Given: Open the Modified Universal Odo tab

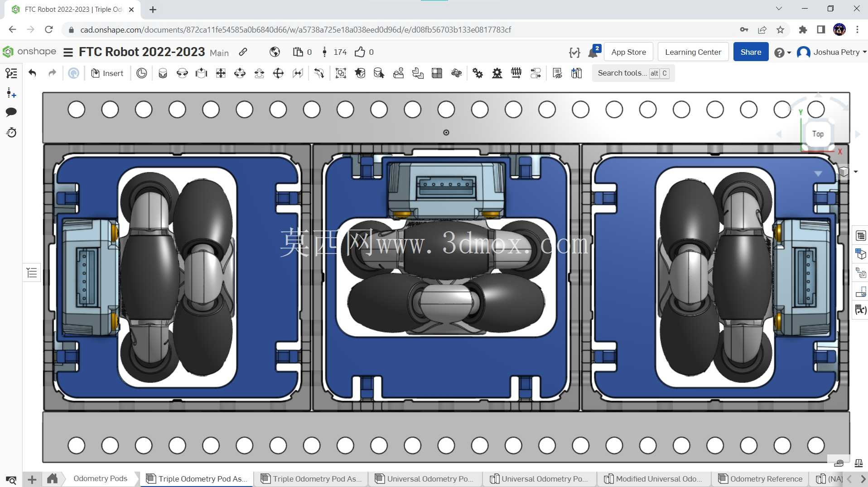Looking at the screenshot, I should click(654, 479).
